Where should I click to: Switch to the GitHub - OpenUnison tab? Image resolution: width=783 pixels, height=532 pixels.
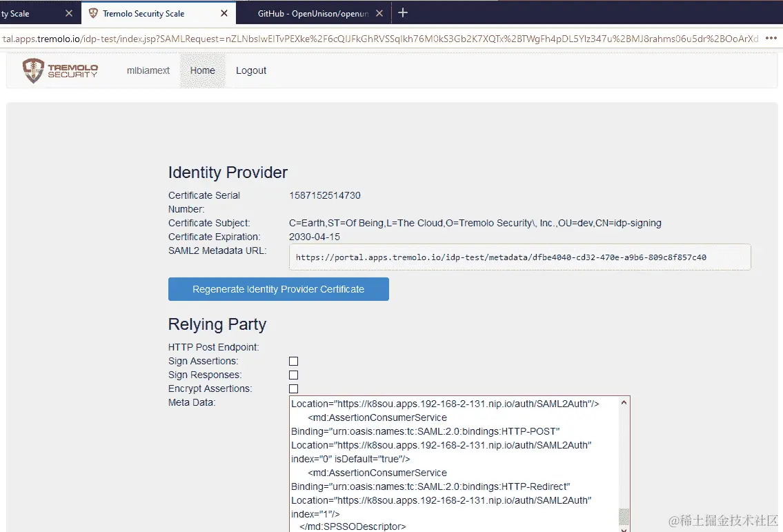(313, 14)
